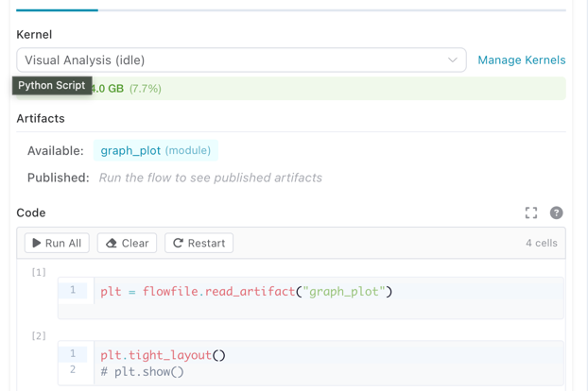Place cursor on plt.tight_layout() line
This screenshot has width=588, height=391.
163,355
